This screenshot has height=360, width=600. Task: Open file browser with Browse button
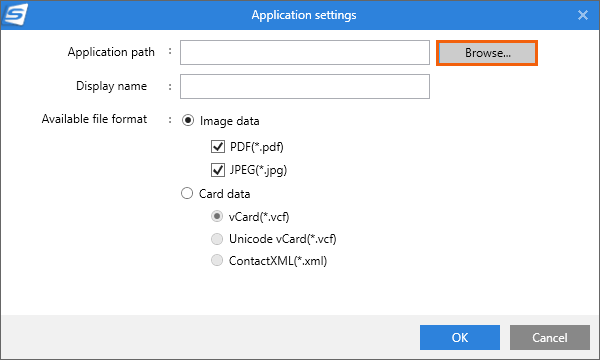pyautogui.click(x=487, y=53)
